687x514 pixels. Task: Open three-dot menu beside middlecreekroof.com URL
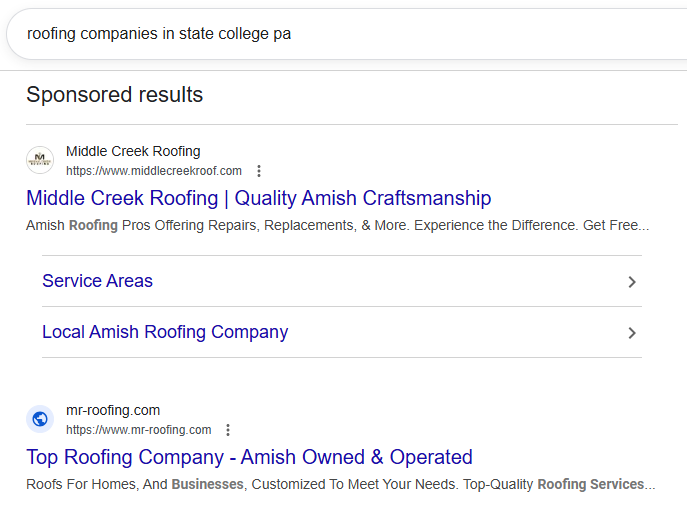point(259,171)
